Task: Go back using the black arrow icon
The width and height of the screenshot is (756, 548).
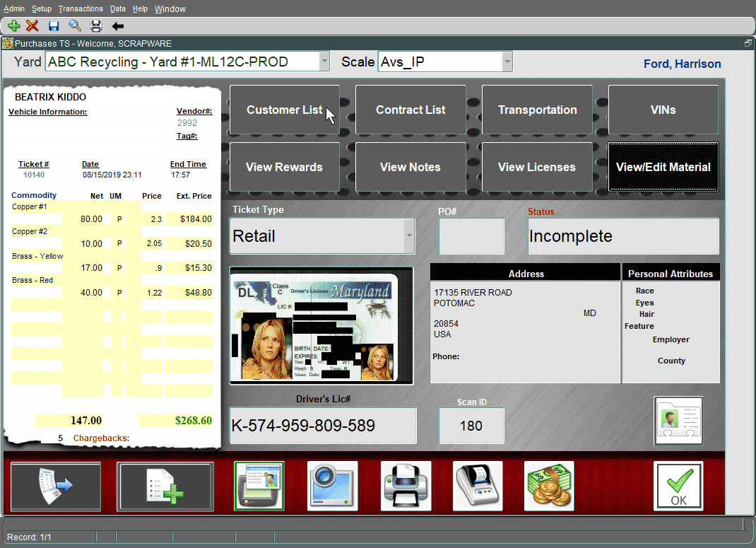Action: click(x=117, y=25)
